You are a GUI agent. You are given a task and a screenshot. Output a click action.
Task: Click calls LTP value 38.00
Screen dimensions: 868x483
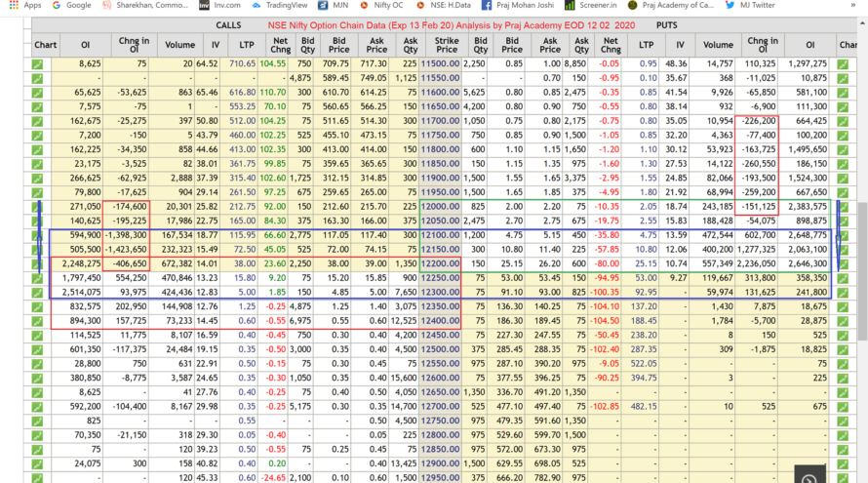[245, 264]
